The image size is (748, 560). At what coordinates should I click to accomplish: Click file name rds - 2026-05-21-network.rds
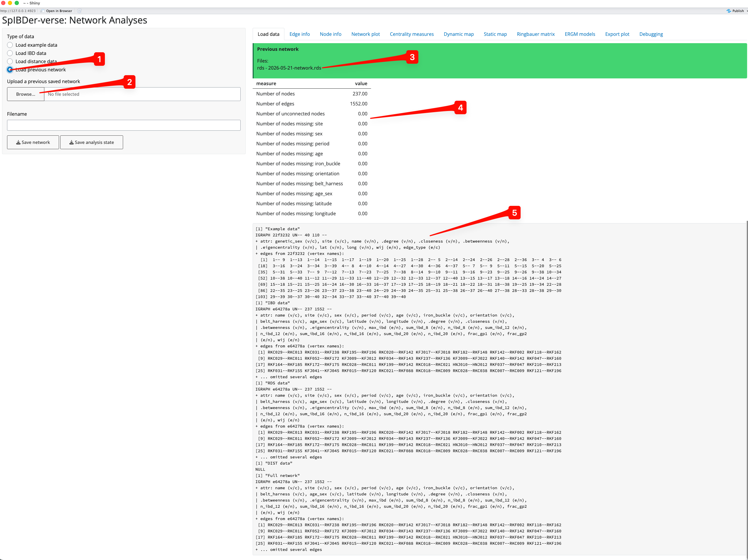point(289,68)
